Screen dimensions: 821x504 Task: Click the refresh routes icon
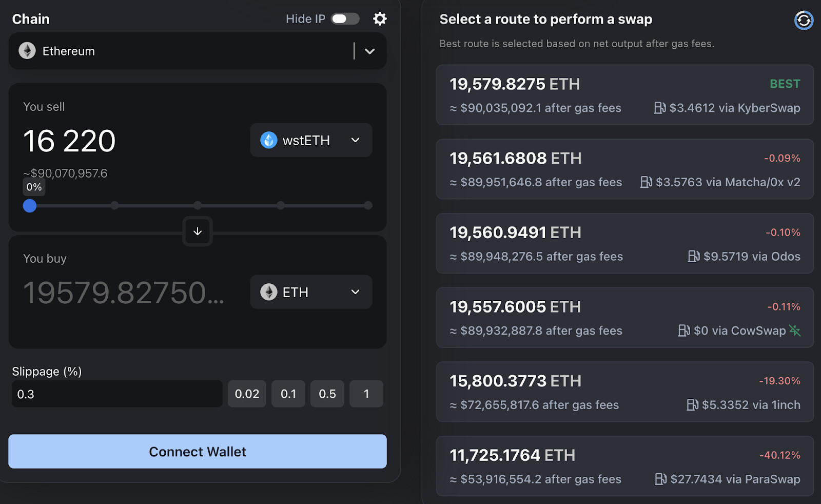tap(804, 21)
